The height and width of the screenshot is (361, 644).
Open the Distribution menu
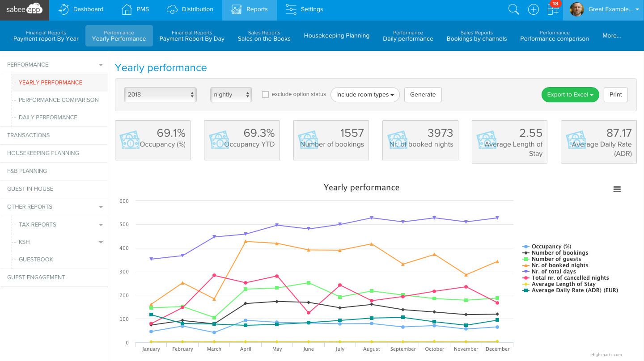pos(190,9)
